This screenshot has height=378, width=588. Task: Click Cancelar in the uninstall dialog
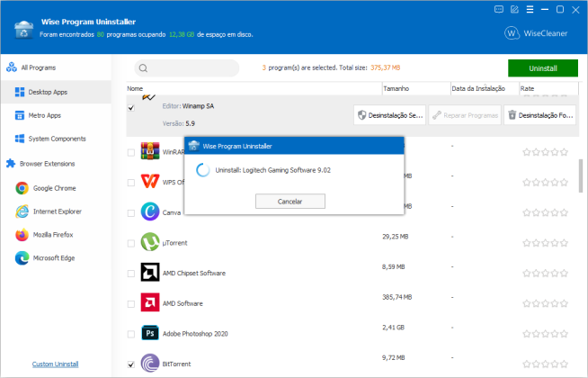click(290, 202)
